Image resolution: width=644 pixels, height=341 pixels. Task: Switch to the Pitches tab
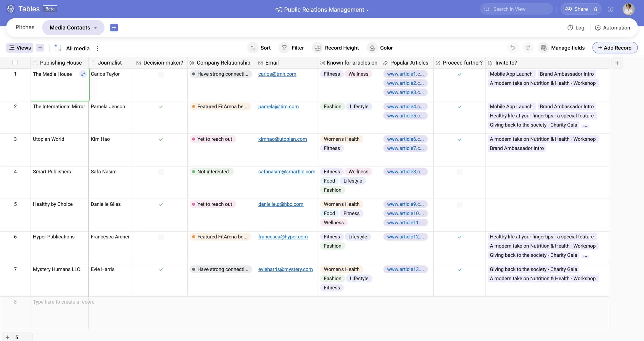25,27
